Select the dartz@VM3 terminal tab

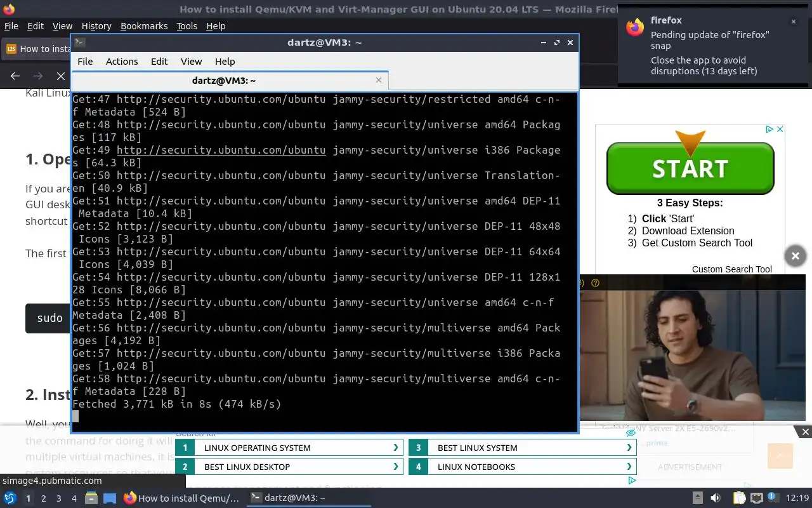pyautogui.click(x=224, y=81)
